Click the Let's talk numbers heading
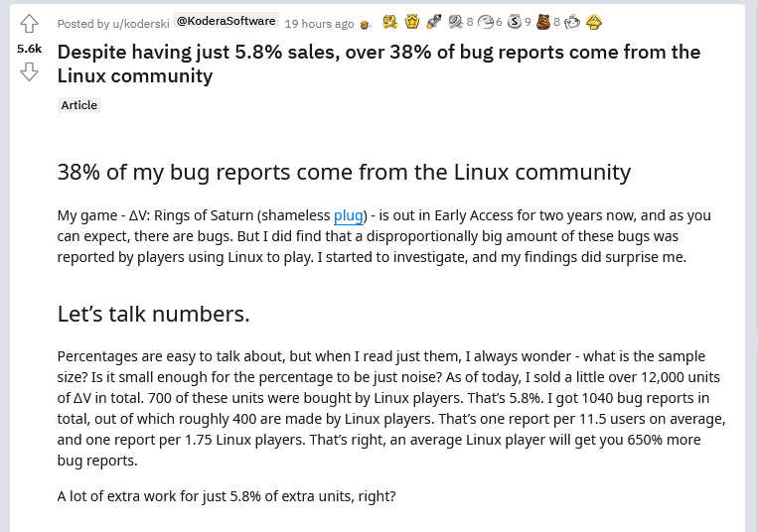This screenshot has width=758, height=532. (153, 314)
